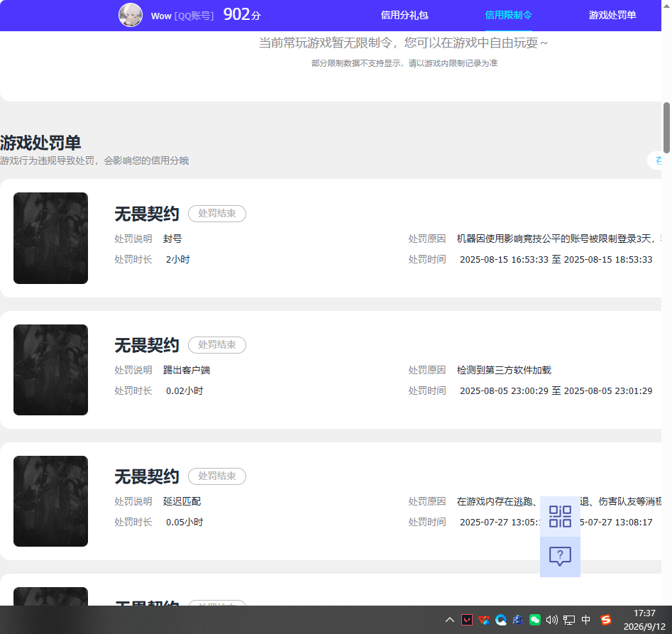Click the 当前常玩游戏暂无限制令 notice

[x=403, y=43]
